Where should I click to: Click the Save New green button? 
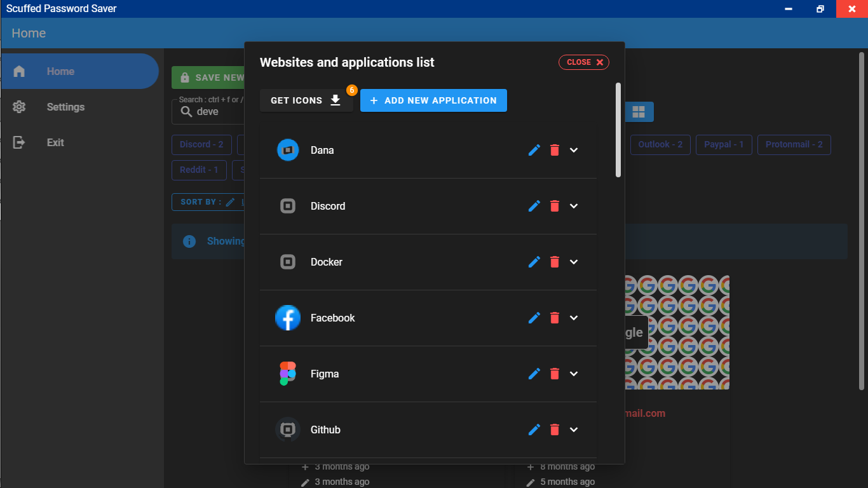[x=208, y=78]
